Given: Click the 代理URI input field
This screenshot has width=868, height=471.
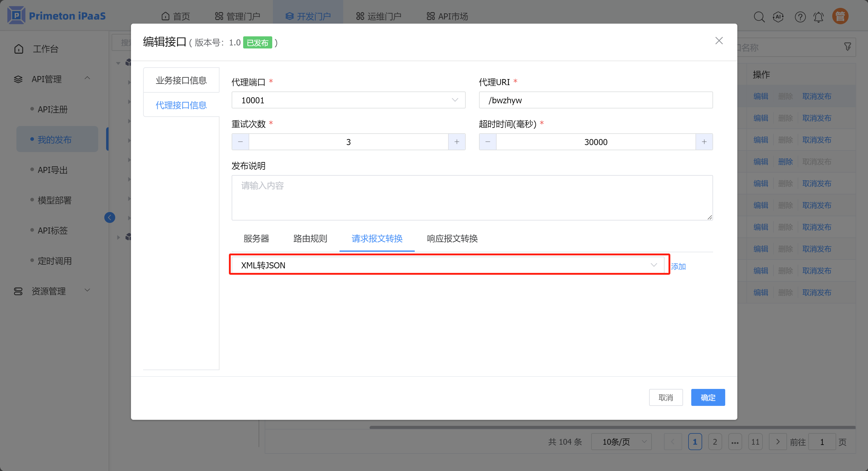Looking at the screenshot, I should point(595,100).
